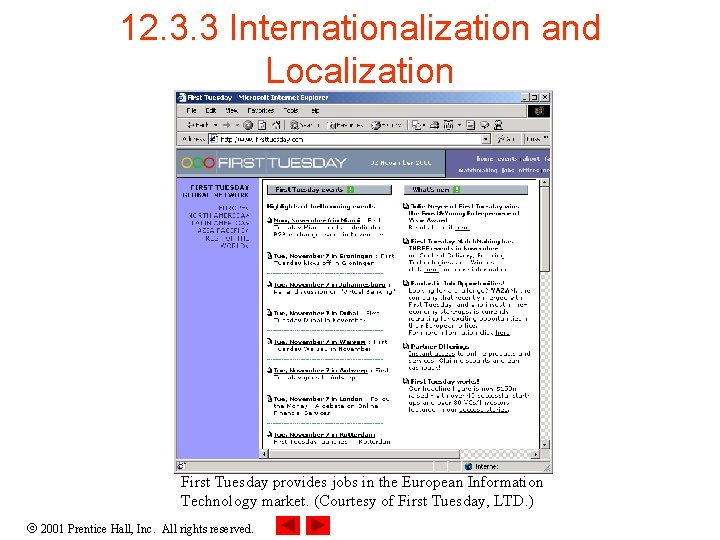Expand the Links toolbar chevron
This screenshot has width=720, height=540.
(x=546, y=137)
